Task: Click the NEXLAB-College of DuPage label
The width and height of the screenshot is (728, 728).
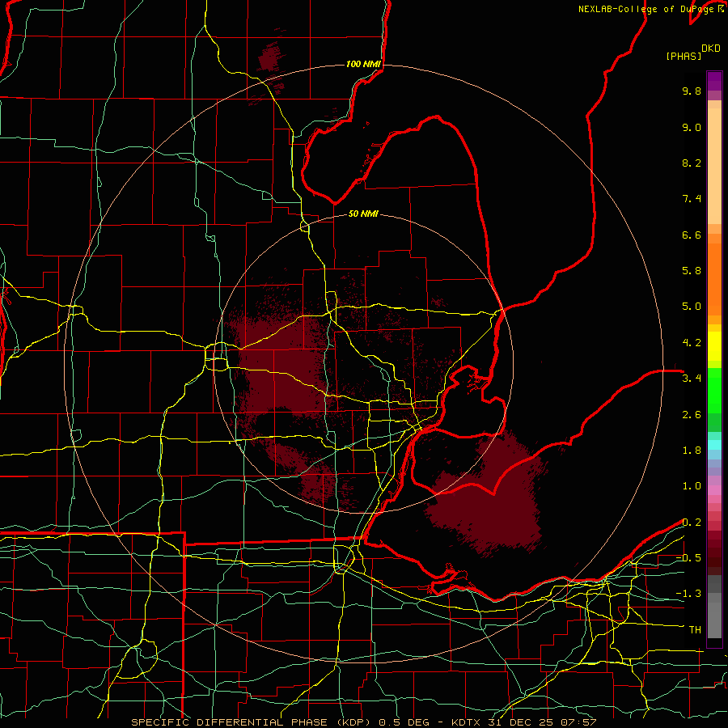Action: pyautogui.click(x=648, y=9)
